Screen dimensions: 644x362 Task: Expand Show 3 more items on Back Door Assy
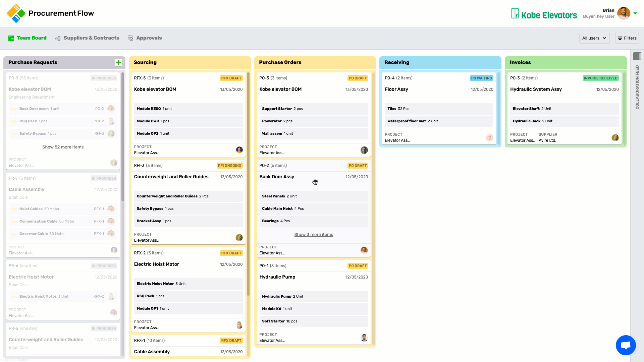point(313,234)
